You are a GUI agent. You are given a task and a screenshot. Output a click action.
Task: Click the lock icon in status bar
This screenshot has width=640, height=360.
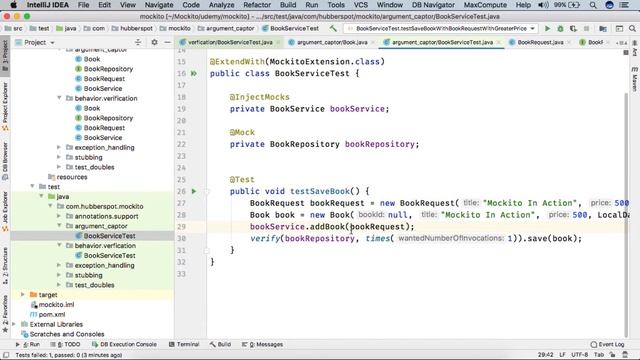click(613, 355)
